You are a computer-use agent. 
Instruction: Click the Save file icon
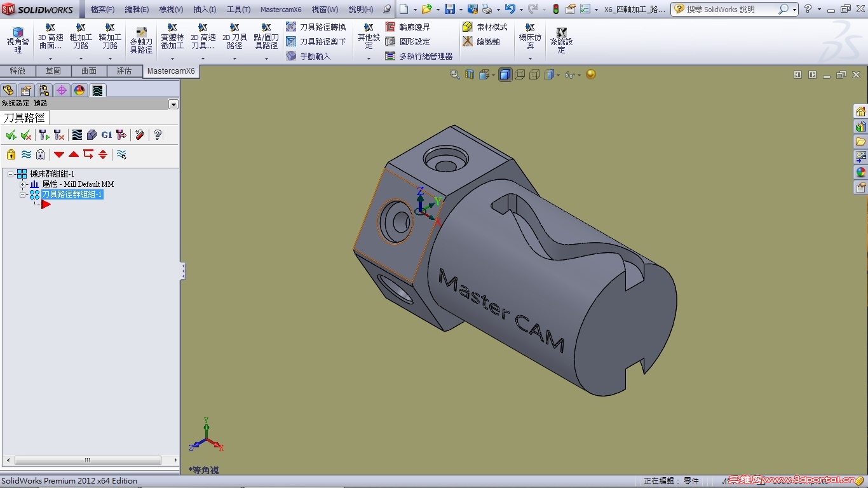449,9
